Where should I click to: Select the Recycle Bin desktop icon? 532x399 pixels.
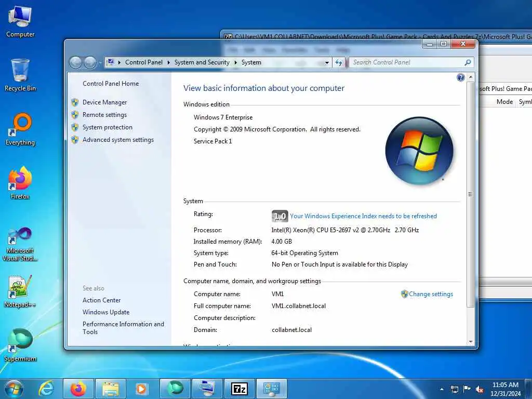click(20, 75)
